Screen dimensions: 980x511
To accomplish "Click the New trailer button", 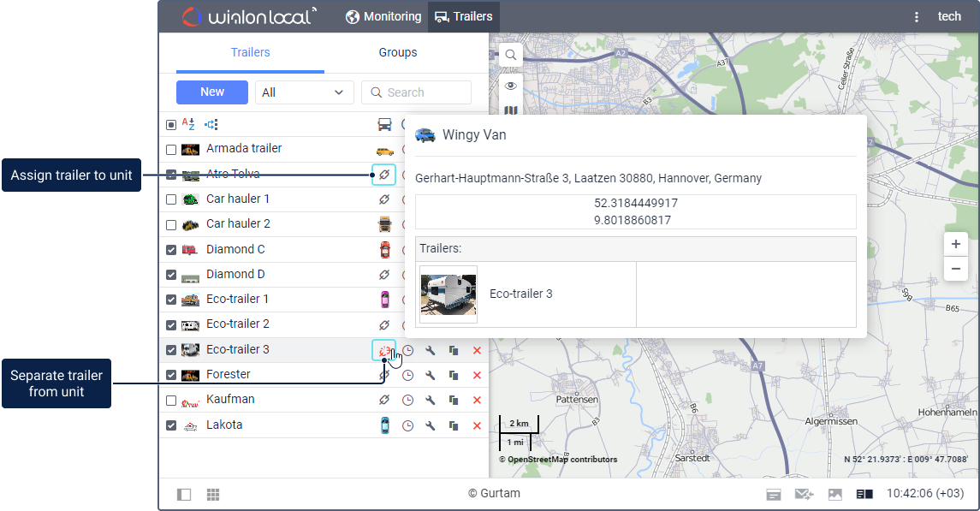I will (x=212, y=92).
